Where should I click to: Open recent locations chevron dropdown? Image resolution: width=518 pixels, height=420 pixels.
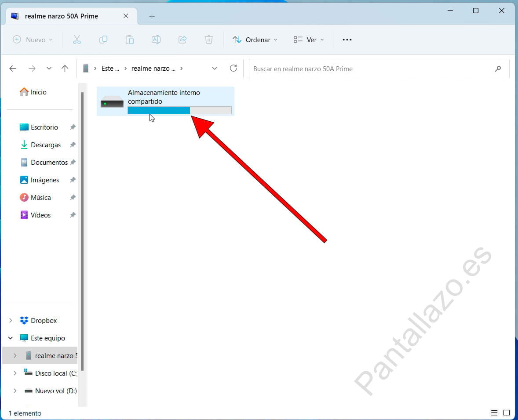coord(49,68)
